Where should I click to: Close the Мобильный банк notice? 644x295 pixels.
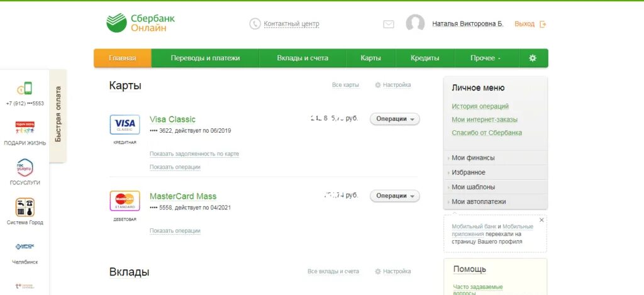pyautogui.click(x=541, y=220)
